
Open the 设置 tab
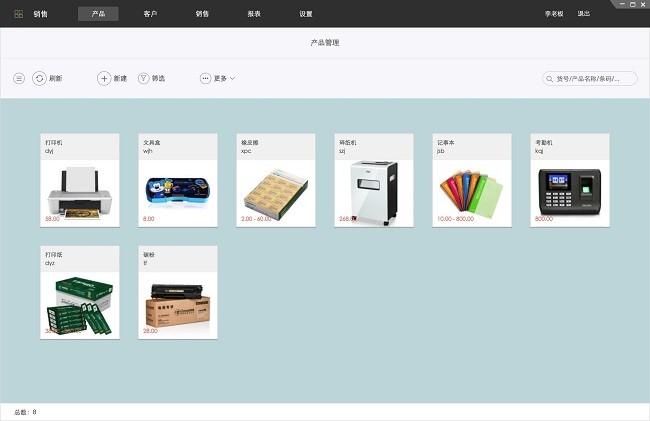[x=306, y=14]
